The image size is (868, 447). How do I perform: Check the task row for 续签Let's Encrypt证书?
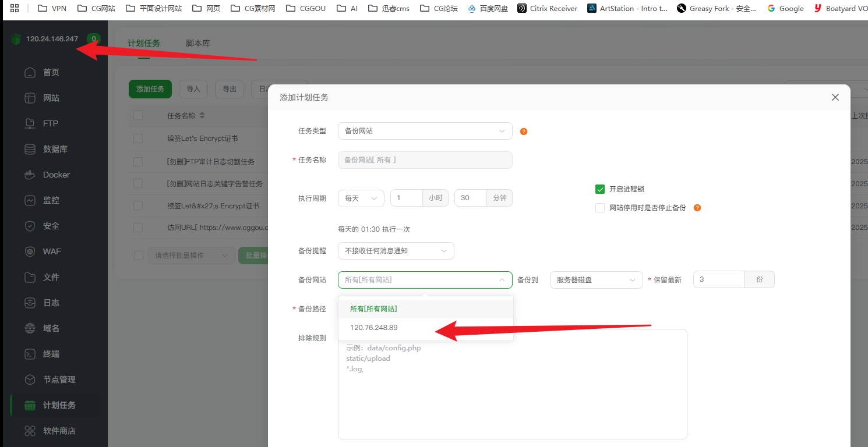tap(138, 139)
